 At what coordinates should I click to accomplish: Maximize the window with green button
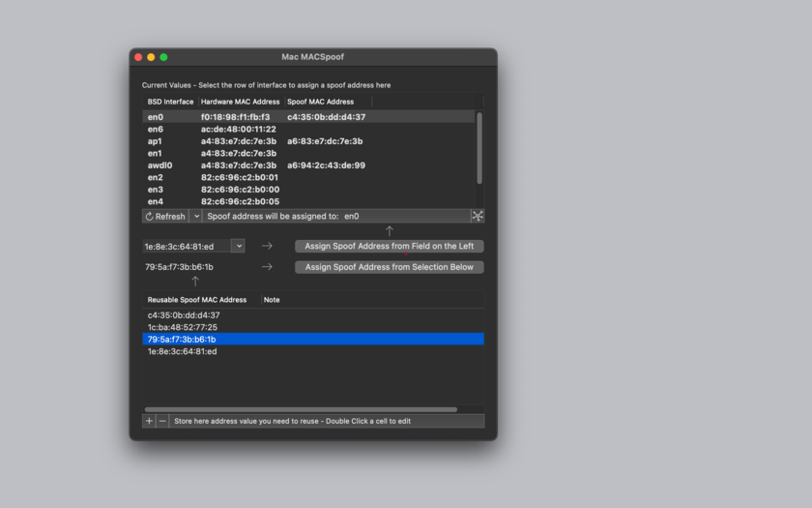(x=163, y=57)
